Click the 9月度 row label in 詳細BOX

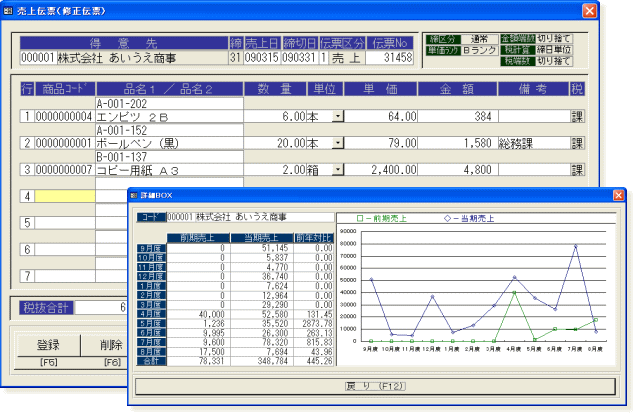pyautogui.click(x=151, y=248)
